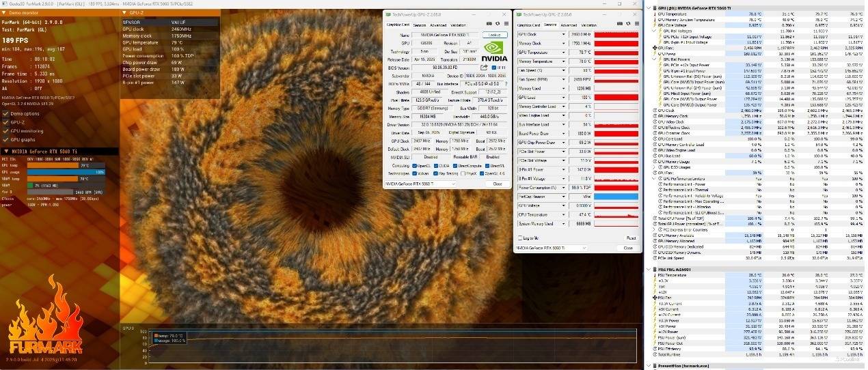Collapse the FurMark GPU-Z overlay panel triangle
The width and height of the screenshot is (868, 370).
point(124,13)
